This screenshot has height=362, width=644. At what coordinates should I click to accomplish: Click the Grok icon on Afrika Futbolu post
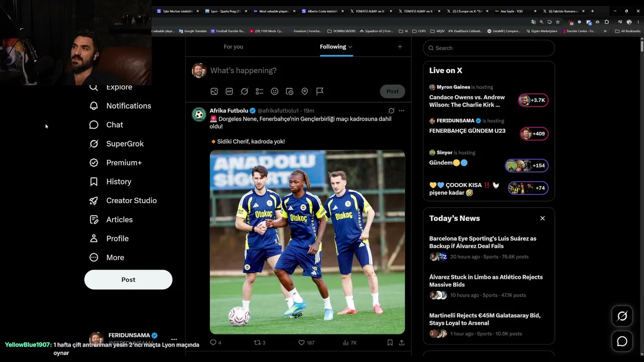391,111
